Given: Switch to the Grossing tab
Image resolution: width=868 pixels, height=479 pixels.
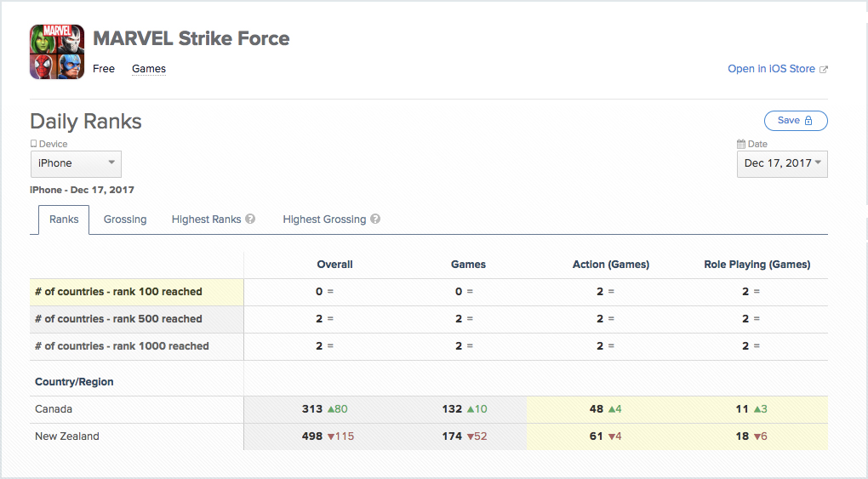Looking at the screenshot, I should [x=125, y=220].
